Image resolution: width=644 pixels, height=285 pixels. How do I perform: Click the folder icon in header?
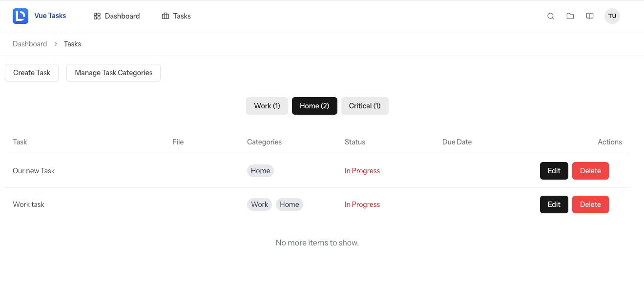tap(570, 16)
